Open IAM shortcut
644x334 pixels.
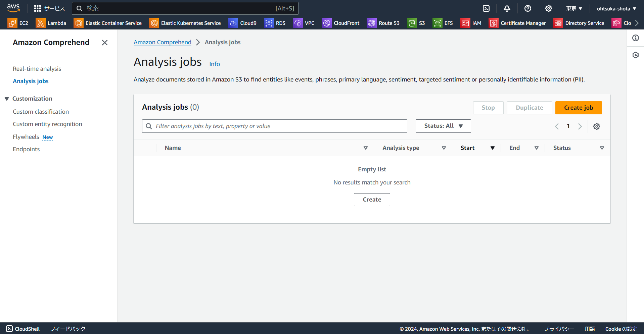coord(471,23)
